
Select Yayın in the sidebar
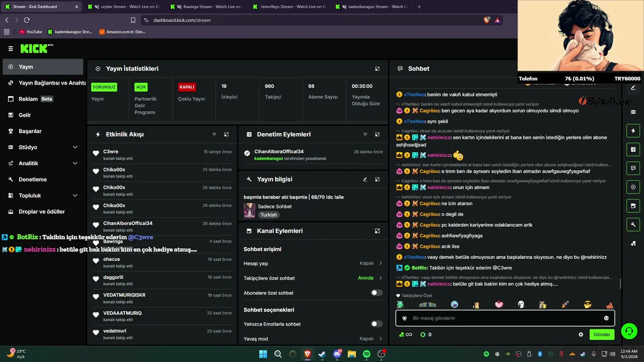point(43,67)
